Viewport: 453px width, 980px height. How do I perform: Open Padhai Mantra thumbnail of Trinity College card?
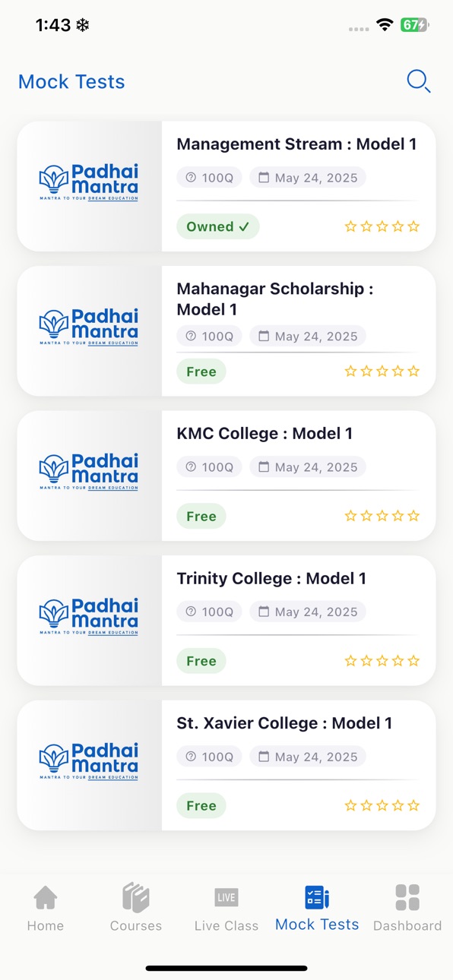[89, 620]
